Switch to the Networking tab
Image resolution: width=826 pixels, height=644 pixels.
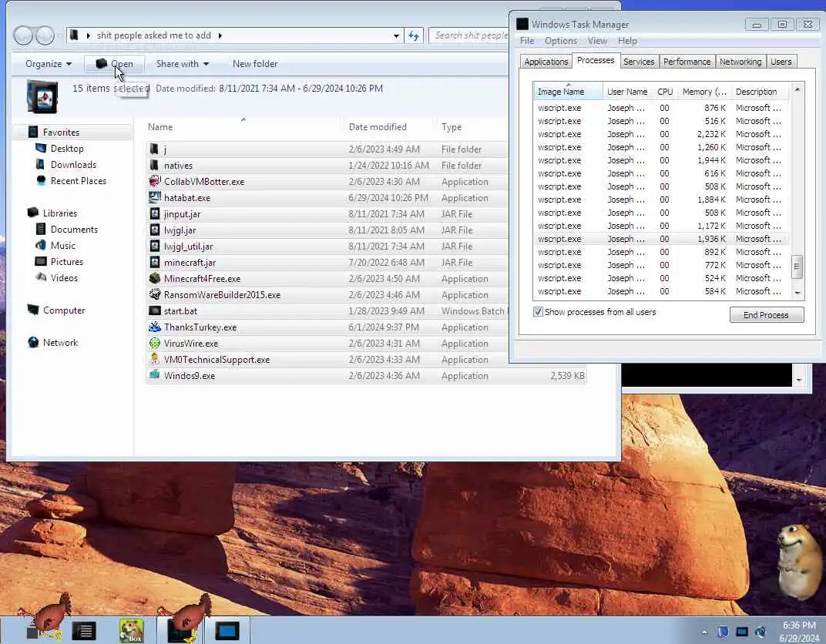(x=740, y=62)
